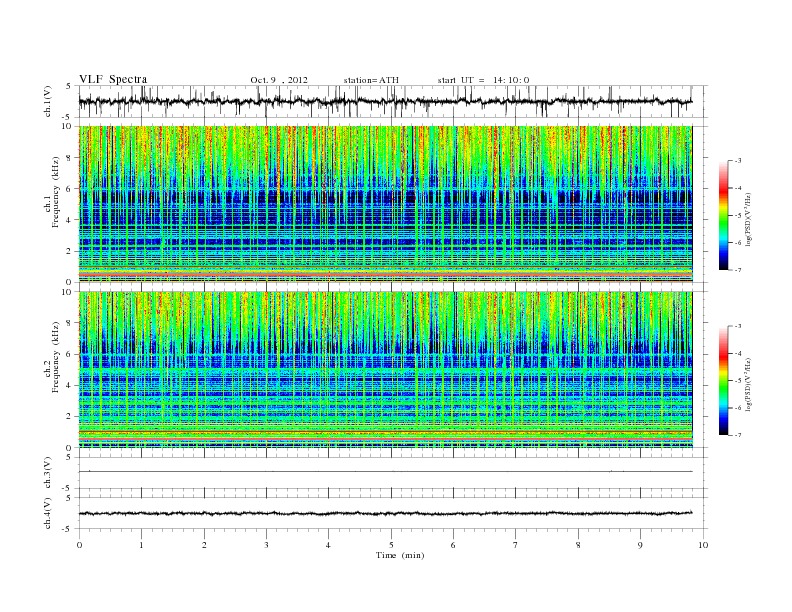Click the '-7' tick on ch.1 color bar
The height and width of the screenshot is (612, 792).
[x=738, y=270]
